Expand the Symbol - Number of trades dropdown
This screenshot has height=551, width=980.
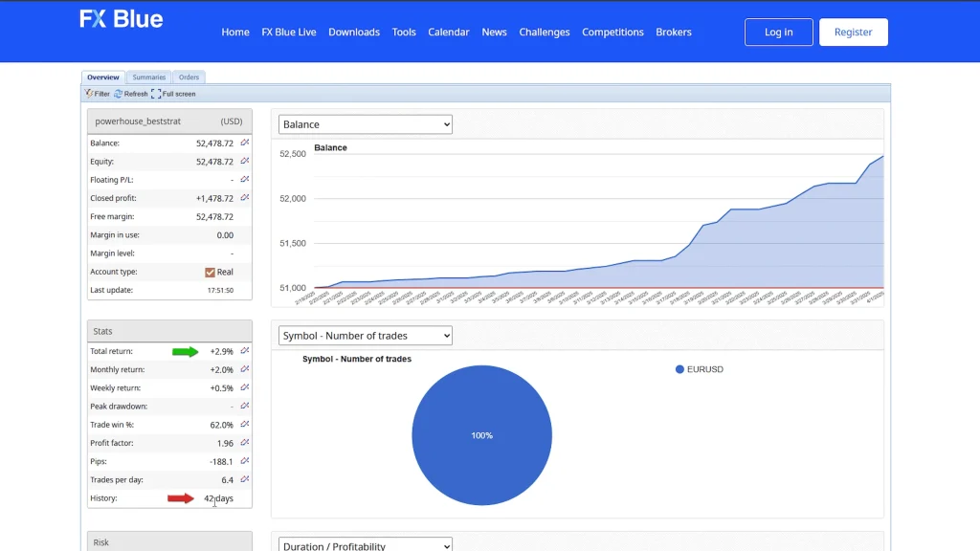click(x=365, y=336)
